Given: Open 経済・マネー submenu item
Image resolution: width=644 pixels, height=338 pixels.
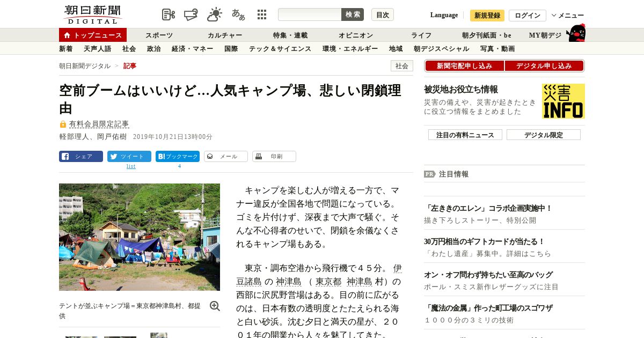Looking at the screenshot, I should click(192, 49).
